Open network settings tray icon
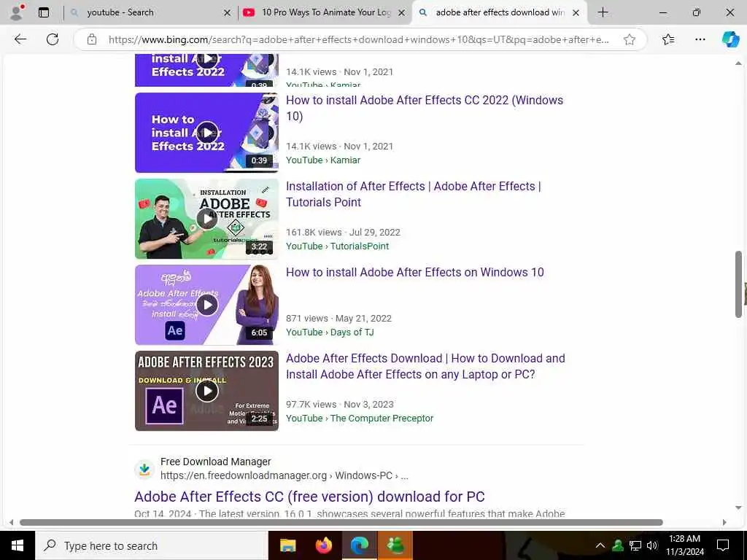The width and height of the screenshot is (747, 560). tap(635, 545)
